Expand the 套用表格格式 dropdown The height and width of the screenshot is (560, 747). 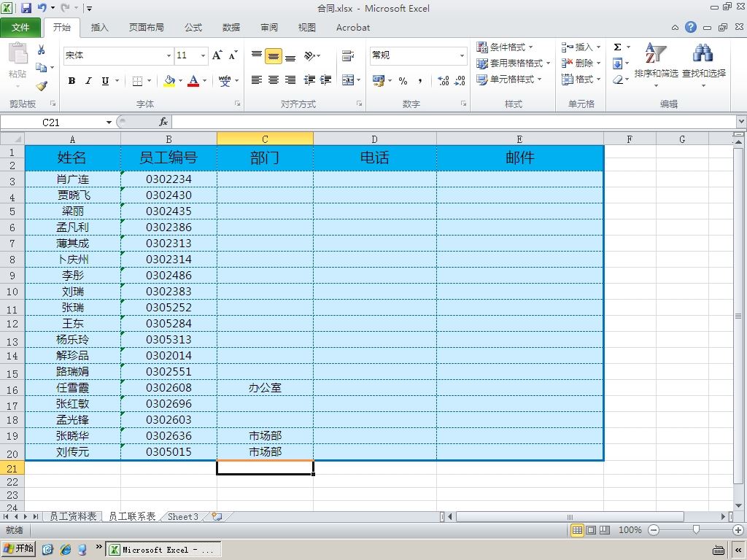(549, 63)
